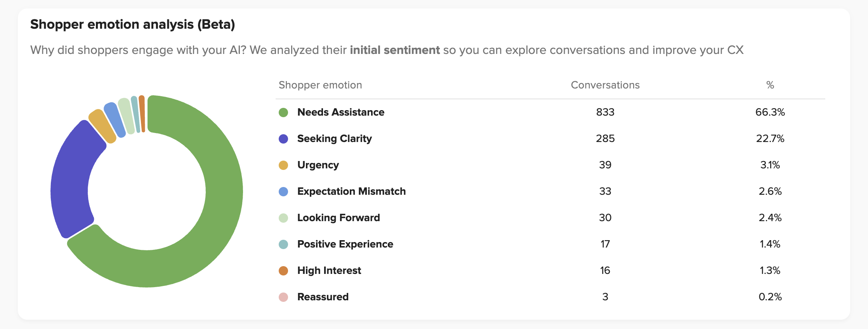Click the orange High Interest legend dot

tap(283, 271)
